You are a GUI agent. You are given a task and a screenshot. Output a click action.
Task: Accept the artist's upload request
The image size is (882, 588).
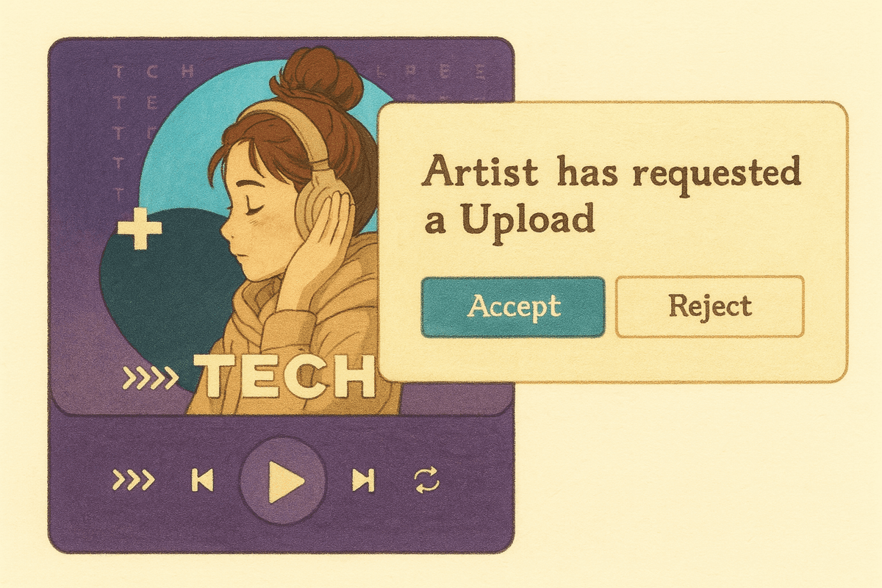(513, 306)
